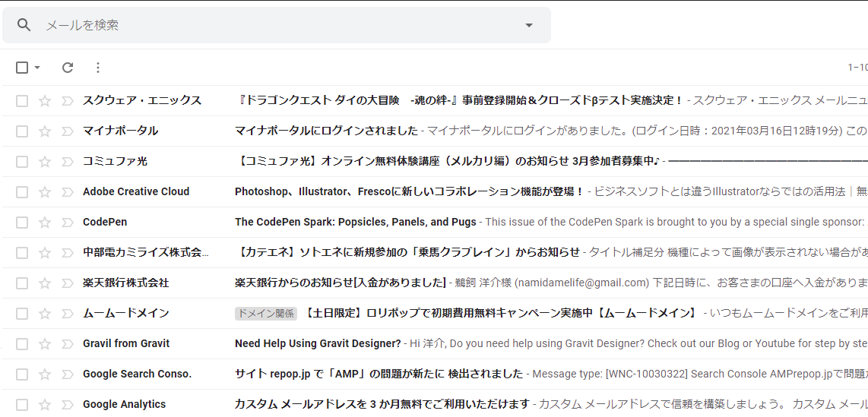
Task: Check the スクウェア・エニックス email checkbox
Action: tap(21, 101)
